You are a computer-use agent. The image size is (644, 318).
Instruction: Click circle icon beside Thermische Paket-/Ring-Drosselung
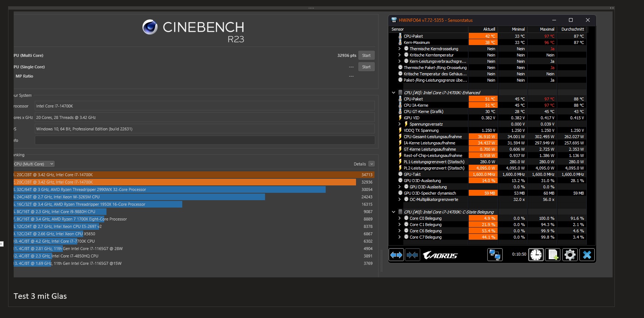400,67
